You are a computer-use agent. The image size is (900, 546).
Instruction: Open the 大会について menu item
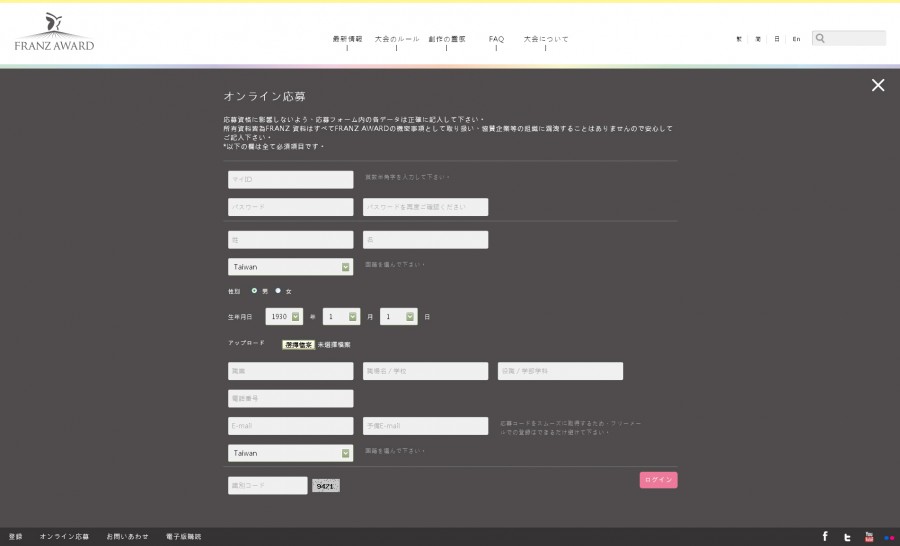pos(546,39)
